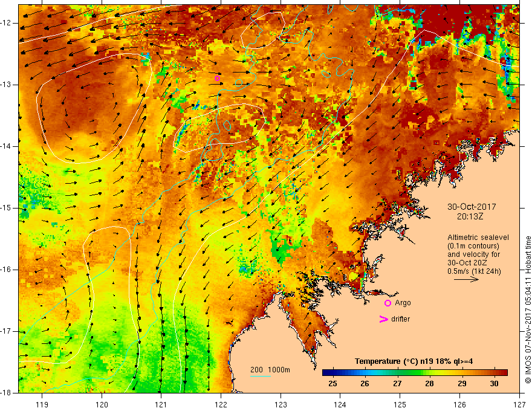This screenshot has height=411, width=532.
Task: Click the latitude axis label -12
Action: [x=6, y=23]
